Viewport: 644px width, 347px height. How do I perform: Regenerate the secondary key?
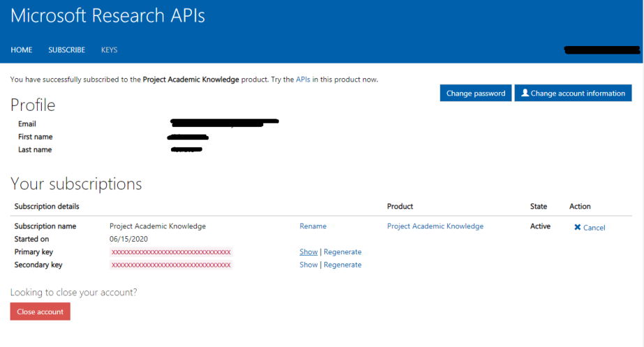tap(343, 265)
